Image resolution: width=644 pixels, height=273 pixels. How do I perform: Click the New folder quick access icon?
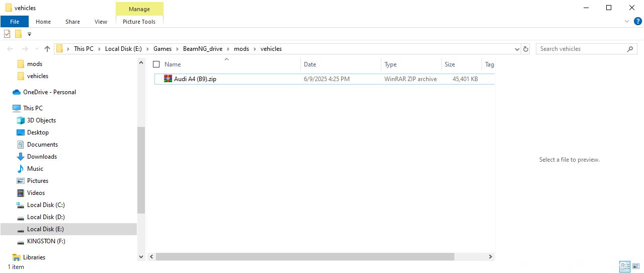pos(19,34)
